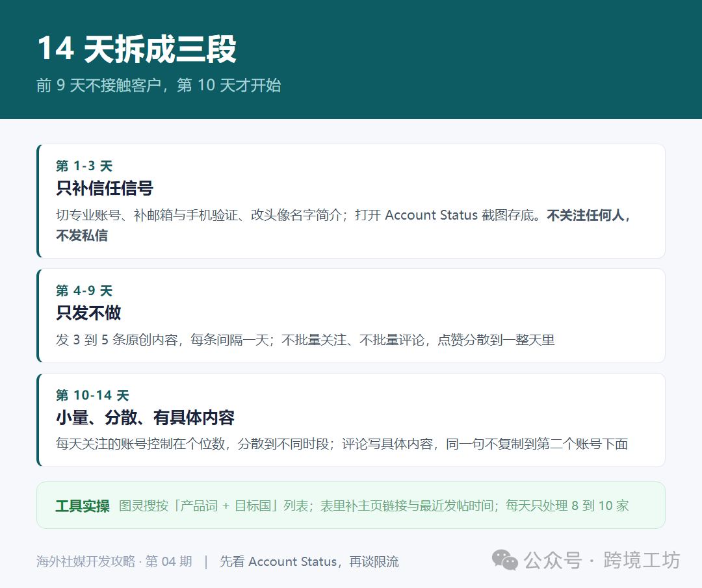Click the line "每天关注的账号控制在个位数"

click(x=140, y=444)
